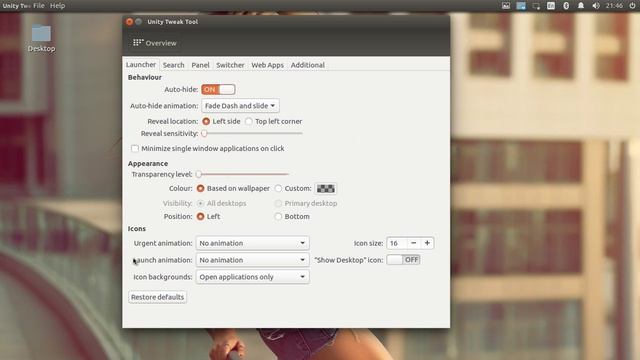Open the Urgent animation dropdown

click(x=252, y=243)
